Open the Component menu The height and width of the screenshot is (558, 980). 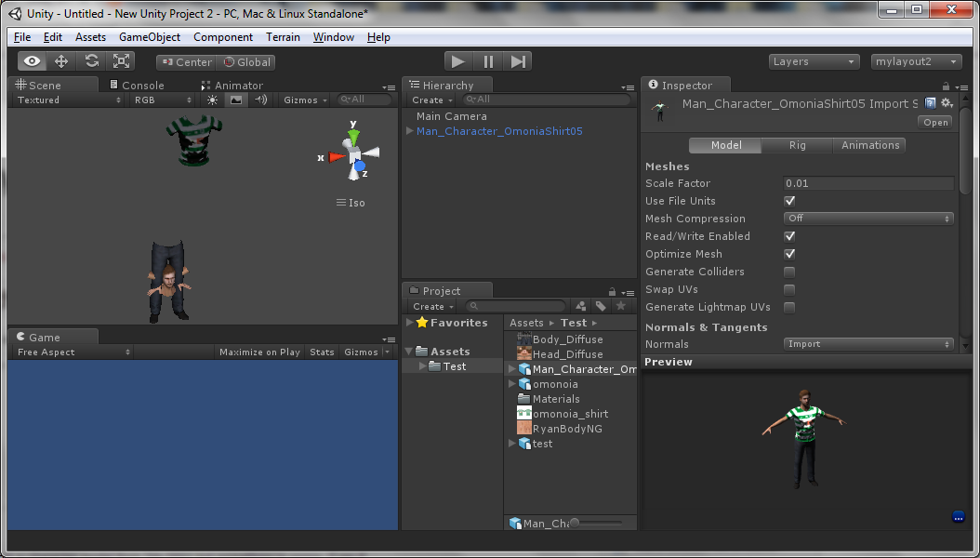223,37
